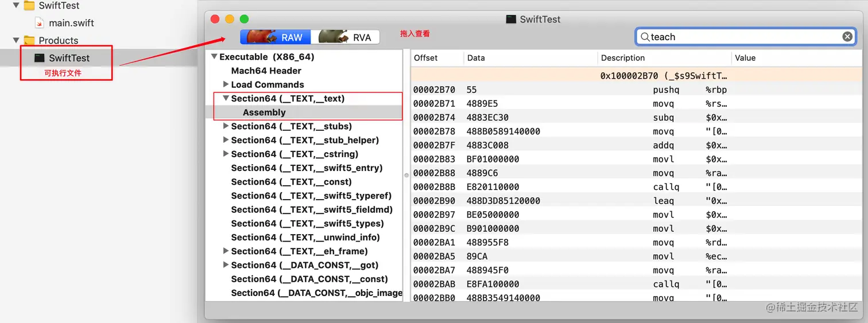Click data cell 488D3D85120000
This screenshot has height=323, width=868.
(x=503, y=201)
